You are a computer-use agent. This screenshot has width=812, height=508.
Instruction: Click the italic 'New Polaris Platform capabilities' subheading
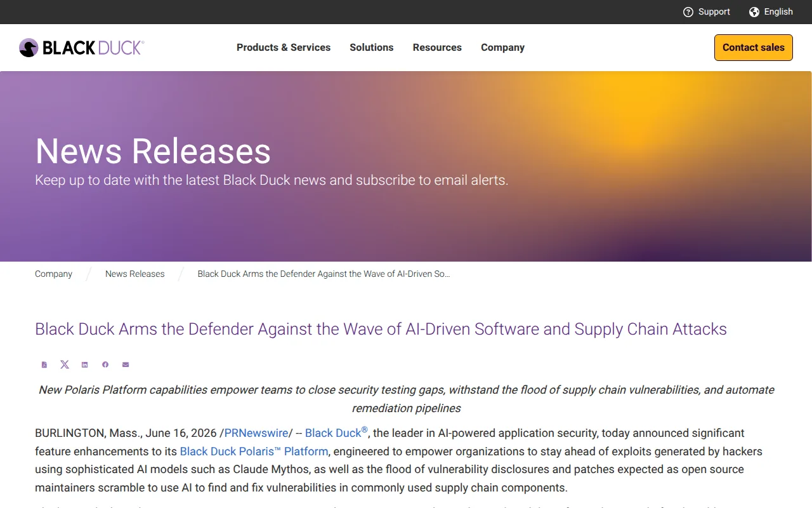click(x=406, y=399)
